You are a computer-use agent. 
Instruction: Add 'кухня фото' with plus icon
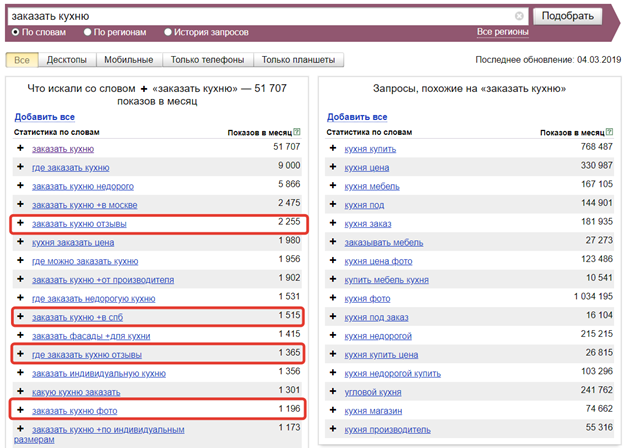333,298
